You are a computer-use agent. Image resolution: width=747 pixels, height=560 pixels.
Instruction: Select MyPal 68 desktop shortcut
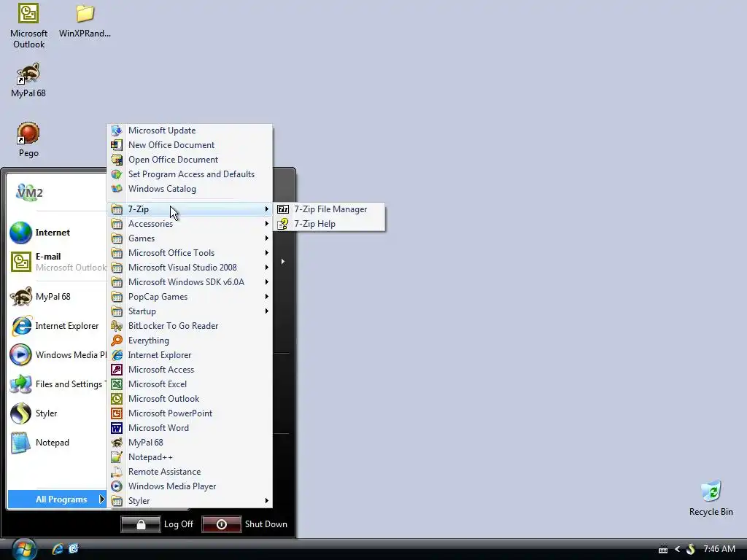click(x=28, y=80)
